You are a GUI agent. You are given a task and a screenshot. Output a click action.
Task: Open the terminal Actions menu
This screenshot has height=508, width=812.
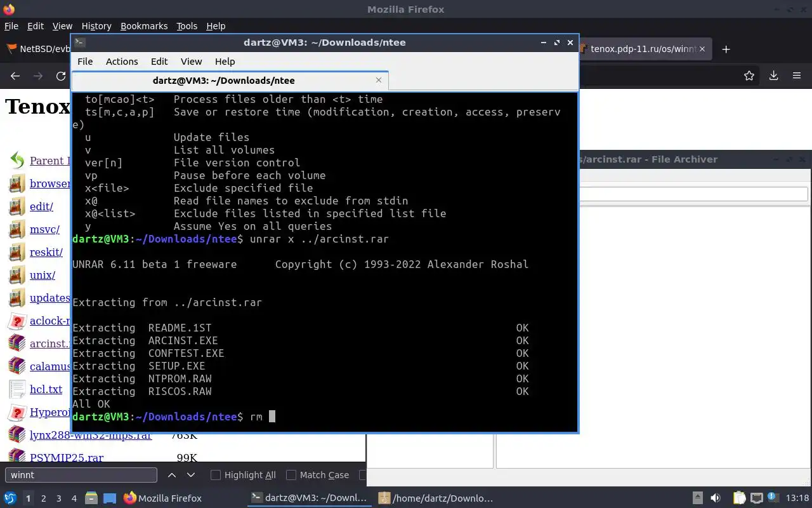(x=122, y=62)
